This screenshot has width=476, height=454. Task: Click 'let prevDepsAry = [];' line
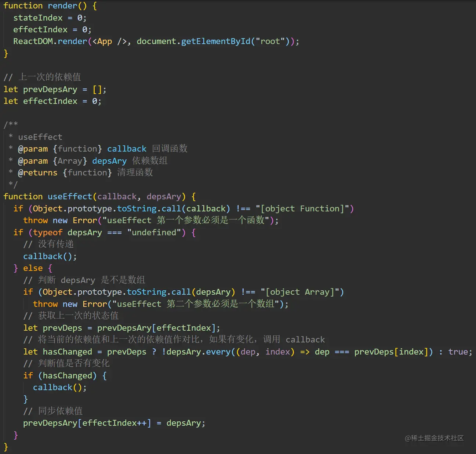[x=55, y=90]
